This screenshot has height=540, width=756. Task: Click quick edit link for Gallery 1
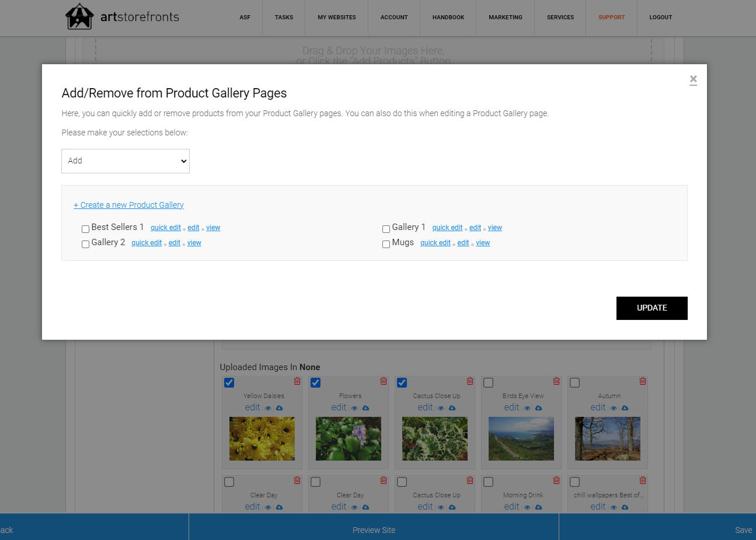(x=447, y=228)
